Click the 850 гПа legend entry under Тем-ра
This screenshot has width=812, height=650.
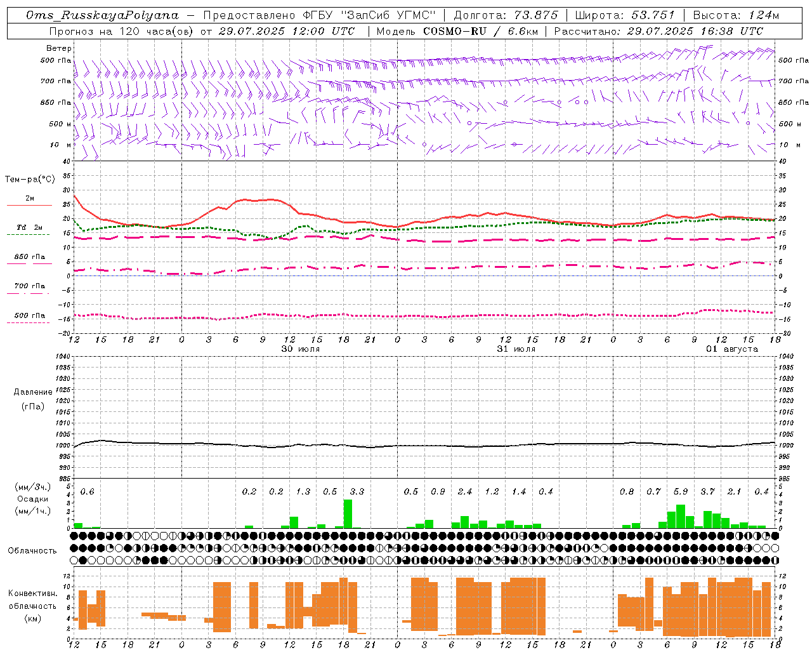tap(30, 257)
